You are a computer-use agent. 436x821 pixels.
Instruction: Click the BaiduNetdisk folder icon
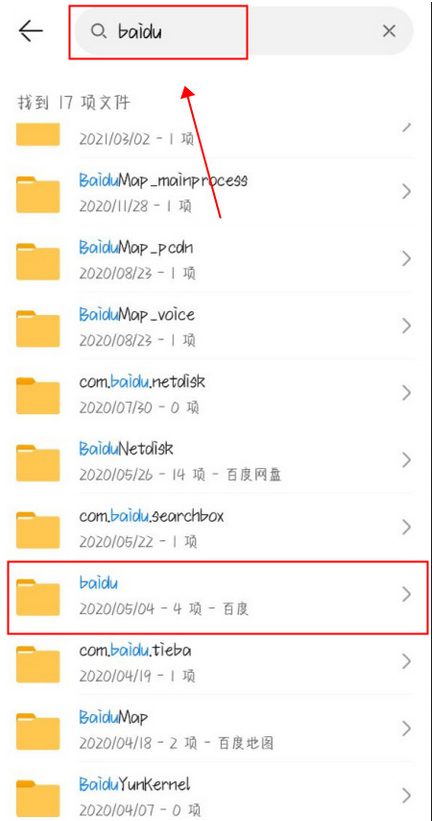(38, 462)
